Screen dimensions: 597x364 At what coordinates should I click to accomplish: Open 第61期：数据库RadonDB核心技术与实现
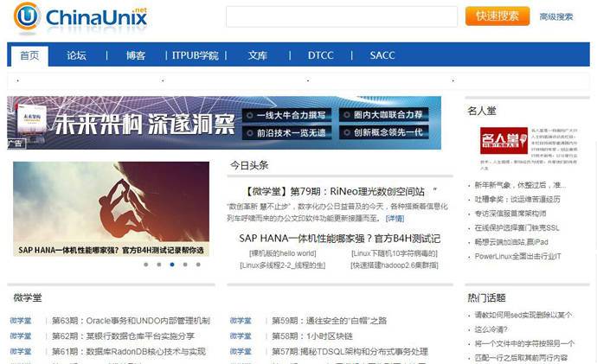(129, 351)
